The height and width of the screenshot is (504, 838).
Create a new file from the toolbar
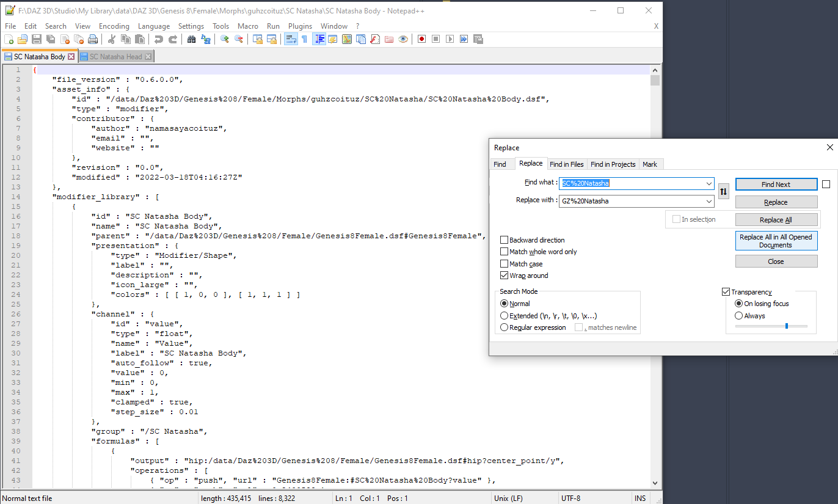point(9,39)
